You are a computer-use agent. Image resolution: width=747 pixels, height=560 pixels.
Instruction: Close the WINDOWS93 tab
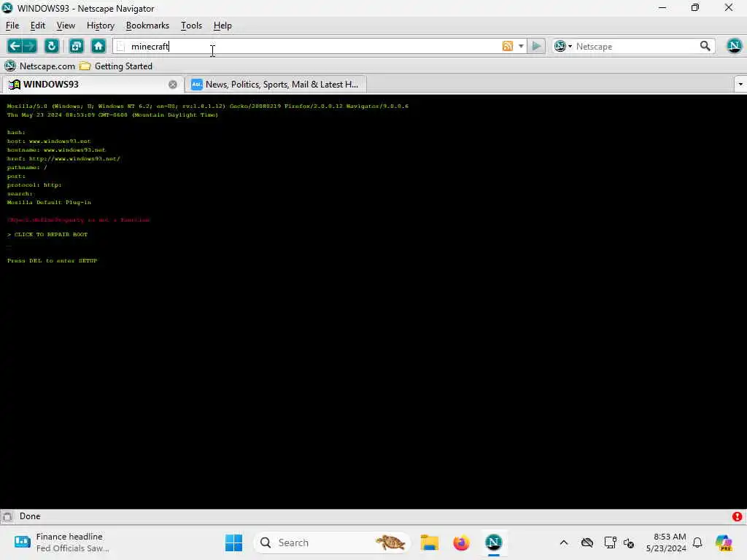[x=172, y=85]
